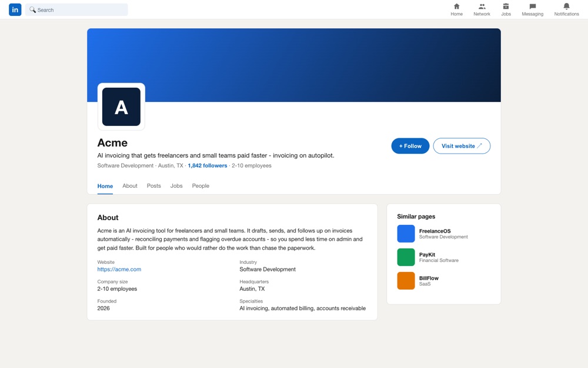This screenshot has height=368, width=588.
Task: Click the search magnifier icon
Action: (x=32, y=10)
